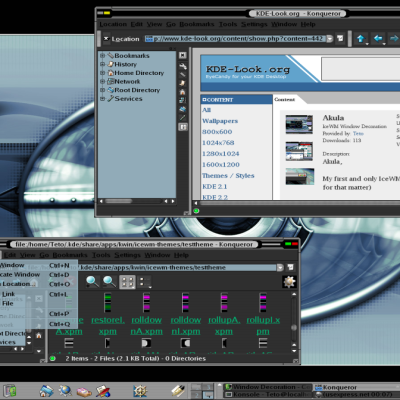Close the navigation sidebar with its X icon

(183, 55)
